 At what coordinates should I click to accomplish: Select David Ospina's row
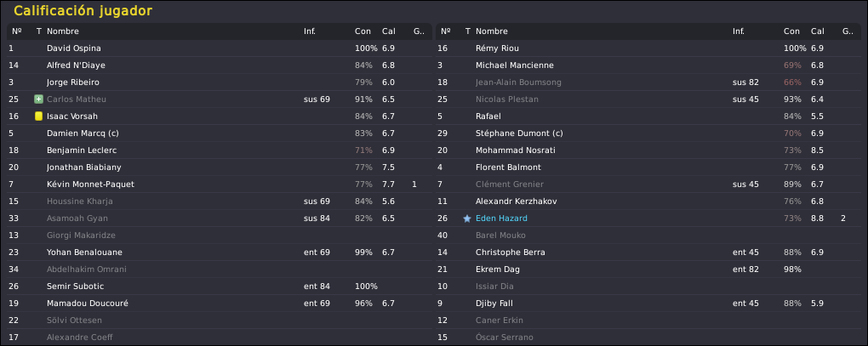point(220,48)
